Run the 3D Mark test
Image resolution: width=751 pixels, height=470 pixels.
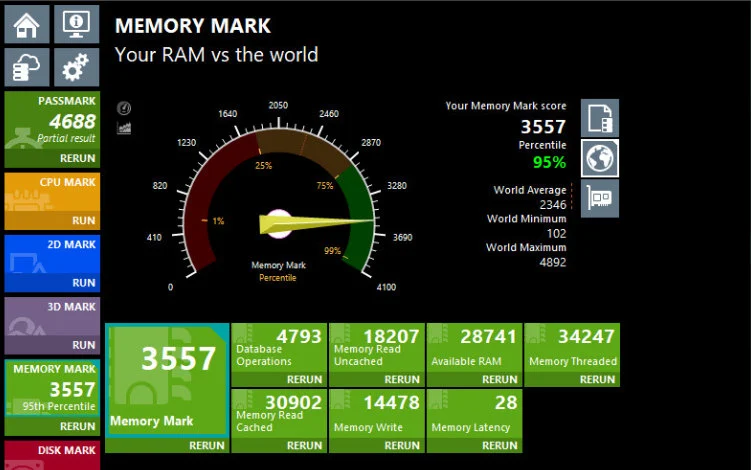[x=84, y=345]
